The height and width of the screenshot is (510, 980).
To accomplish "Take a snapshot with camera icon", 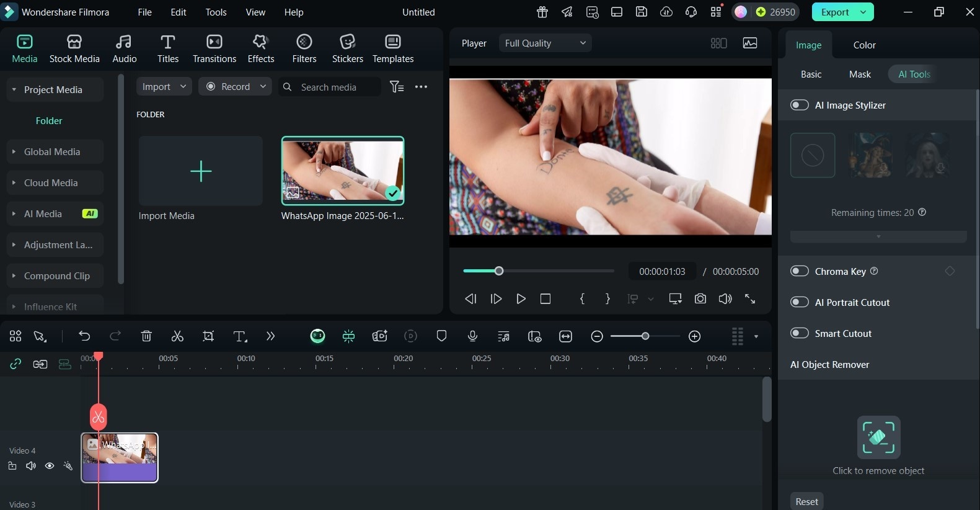I will 700,298.
